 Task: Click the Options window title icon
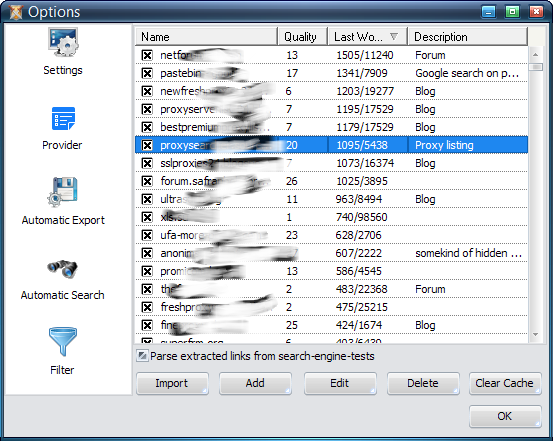[x=16, y=12]
